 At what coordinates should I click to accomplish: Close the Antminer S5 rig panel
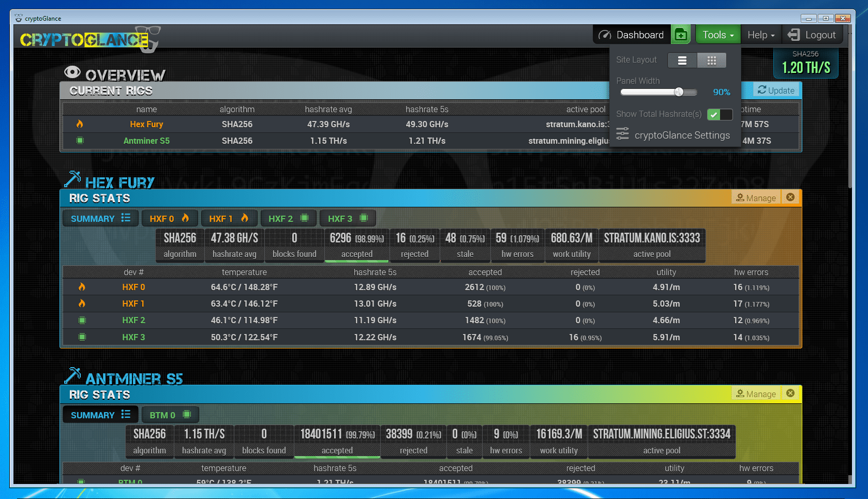[x=790, y=393]
